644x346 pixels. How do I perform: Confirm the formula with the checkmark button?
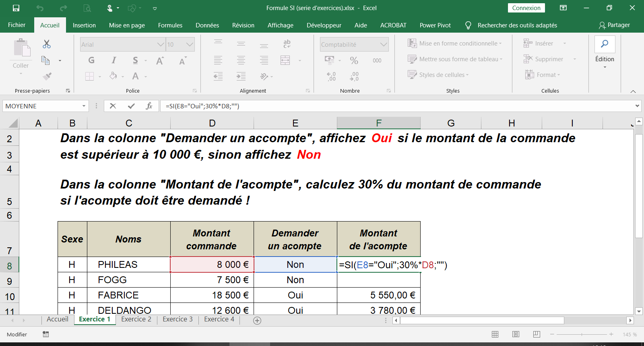(x=131, y=106)
